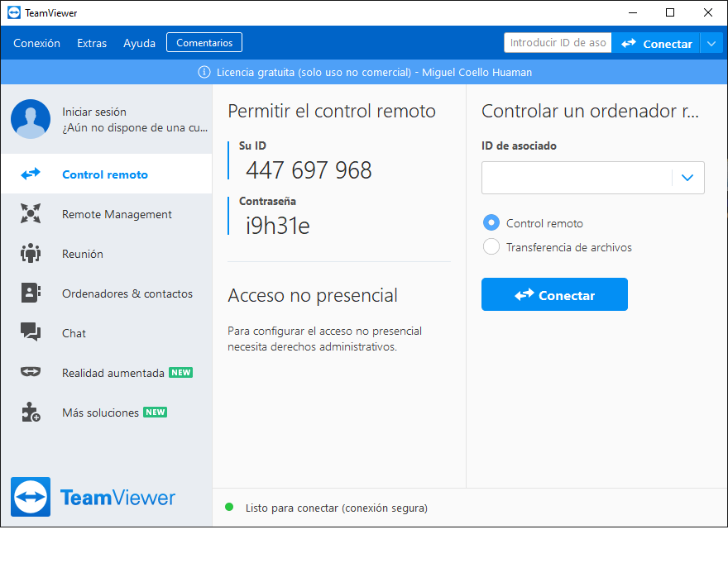
Task: Minimize the TeamViewer window
Action: (632, 12)
